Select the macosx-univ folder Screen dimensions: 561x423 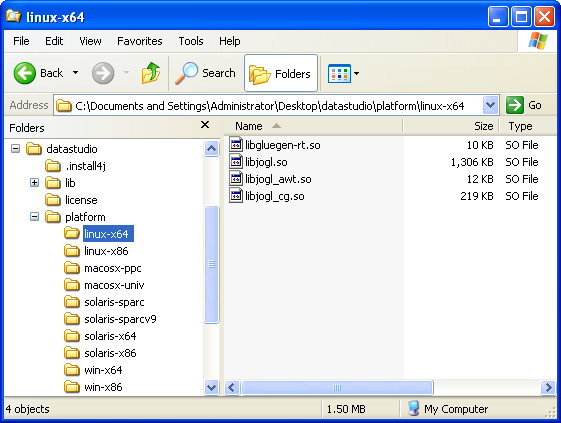(x=114, y=285)
